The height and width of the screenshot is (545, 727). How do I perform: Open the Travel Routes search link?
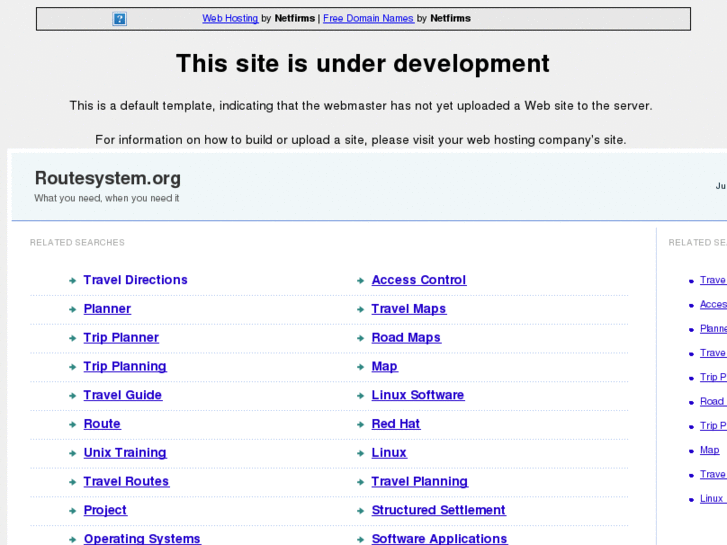(126, 481)
